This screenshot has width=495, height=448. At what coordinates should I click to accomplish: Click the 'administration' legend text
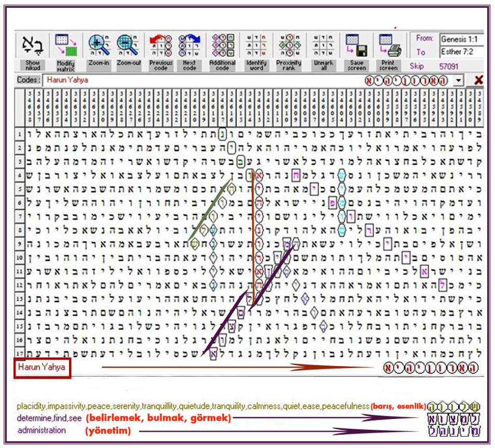[42, 430]
